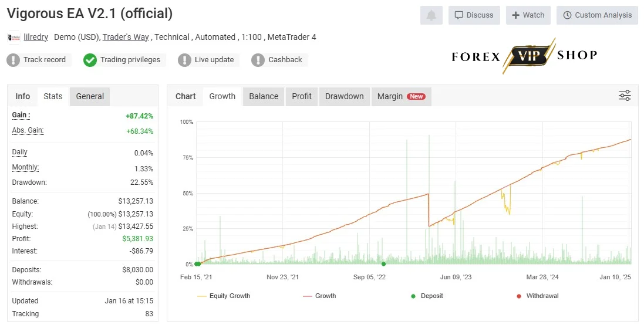Click the Live update label
The image size is (644, 328).
pyautogui.click(x=214, y=59)
